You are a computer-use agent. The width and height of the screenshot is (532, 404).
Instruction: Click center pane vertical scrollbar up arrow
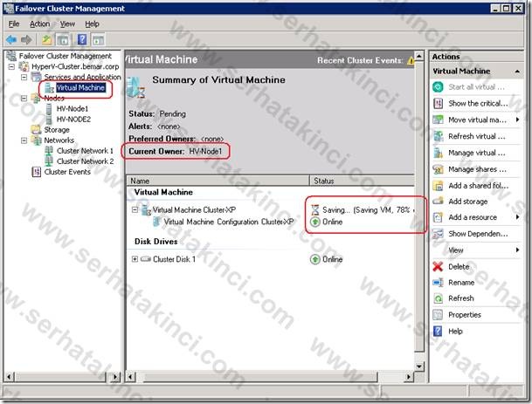[419, 56]
